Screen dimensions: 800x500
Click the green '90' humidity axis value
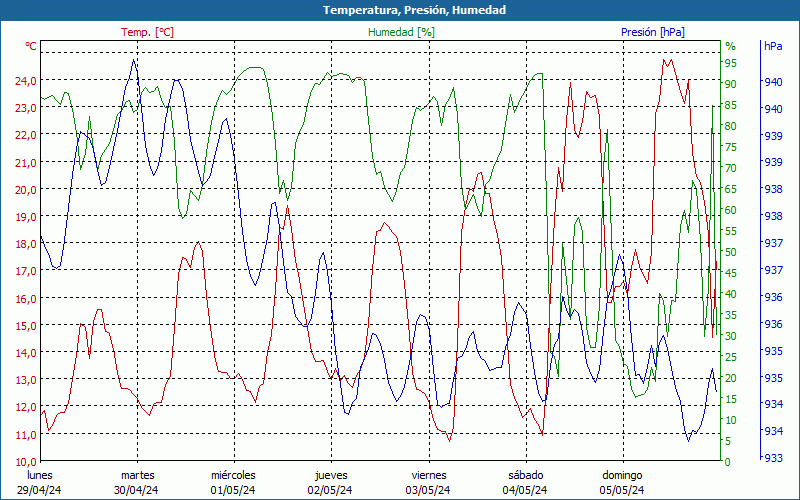[x=731, y=84]
